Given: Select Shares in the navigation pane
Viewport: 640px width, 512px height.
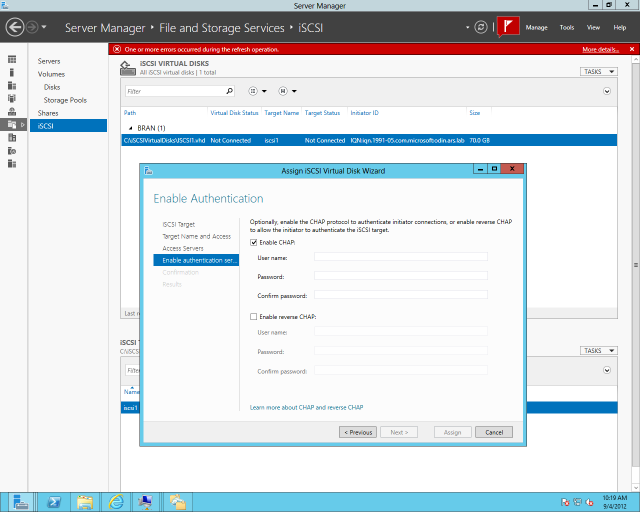Looking at the screenshot, I should pos(48,113).
